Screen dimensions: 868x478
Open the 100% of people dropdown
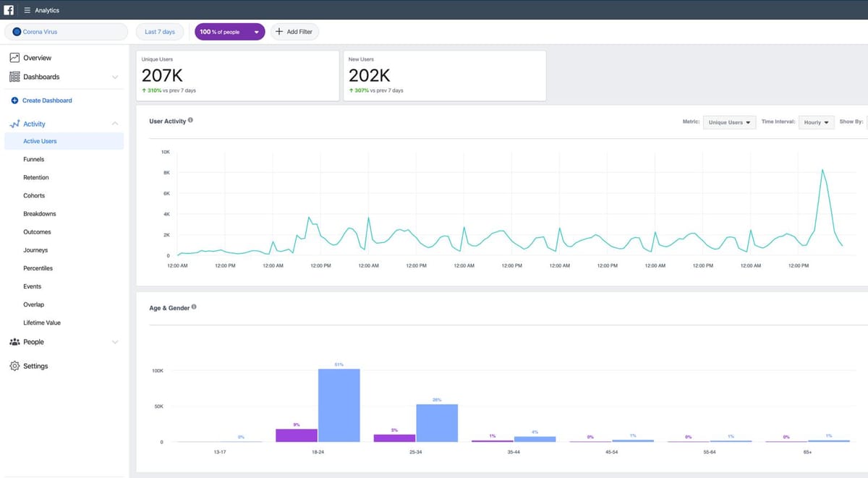[229, 32]
